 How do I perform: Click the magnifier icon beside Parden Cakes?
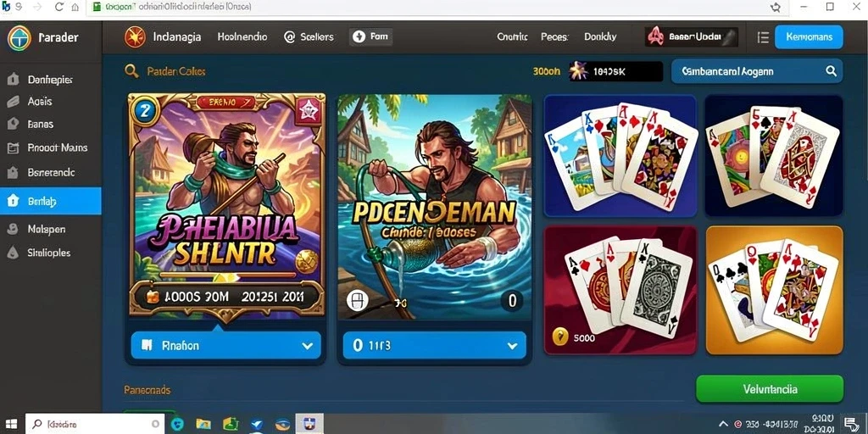click(x=131, y=71)
